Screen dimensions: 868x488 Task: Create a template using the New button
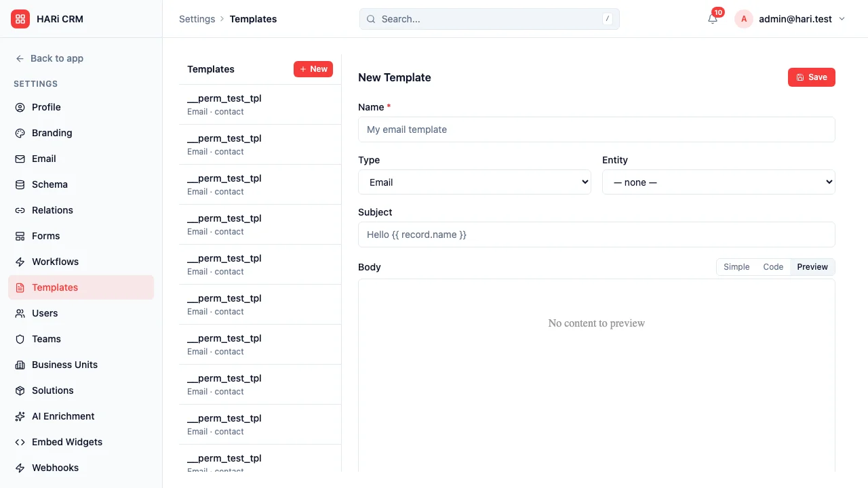tap(313, 68)
